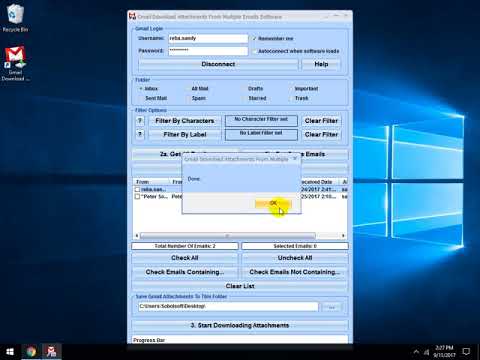The image size is (480, 360).
Task: Open Check Emails Containing dialog
Action: (x=185, y=272)
